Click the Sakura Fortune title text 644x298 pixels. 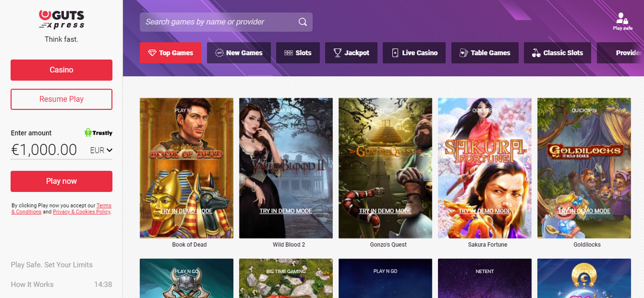[x=487, y=244]
